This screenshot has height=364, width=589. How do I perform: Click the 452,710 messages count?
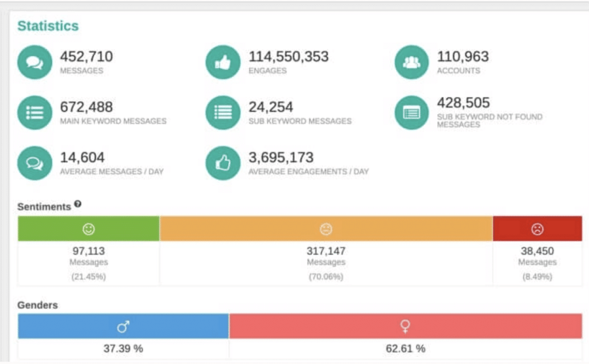[x=86, y=56]
